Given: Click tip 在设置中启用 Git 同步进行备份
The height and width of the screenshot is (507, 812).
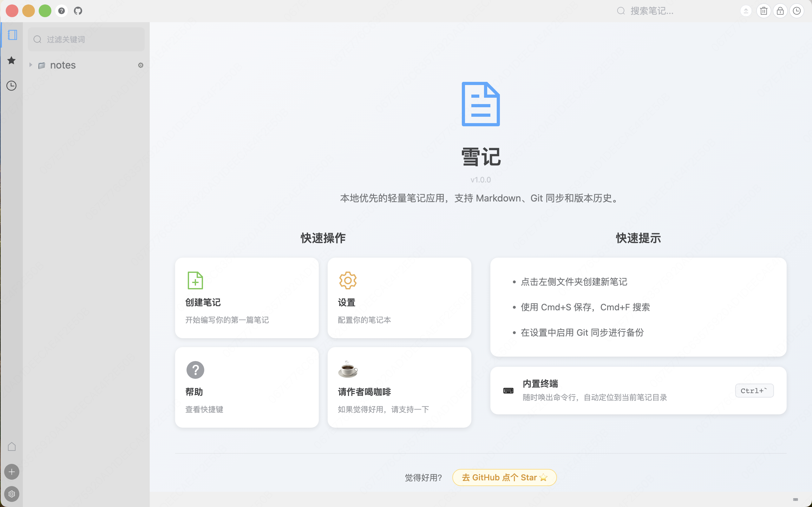Looking at the screenshot, I should 582,333.
